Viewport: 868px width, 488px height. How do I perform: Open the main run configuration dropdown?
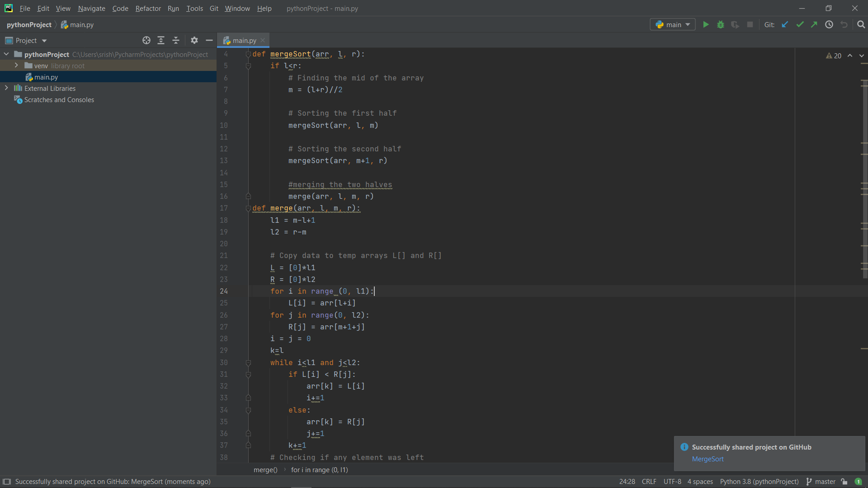click(x=673, y=25)
